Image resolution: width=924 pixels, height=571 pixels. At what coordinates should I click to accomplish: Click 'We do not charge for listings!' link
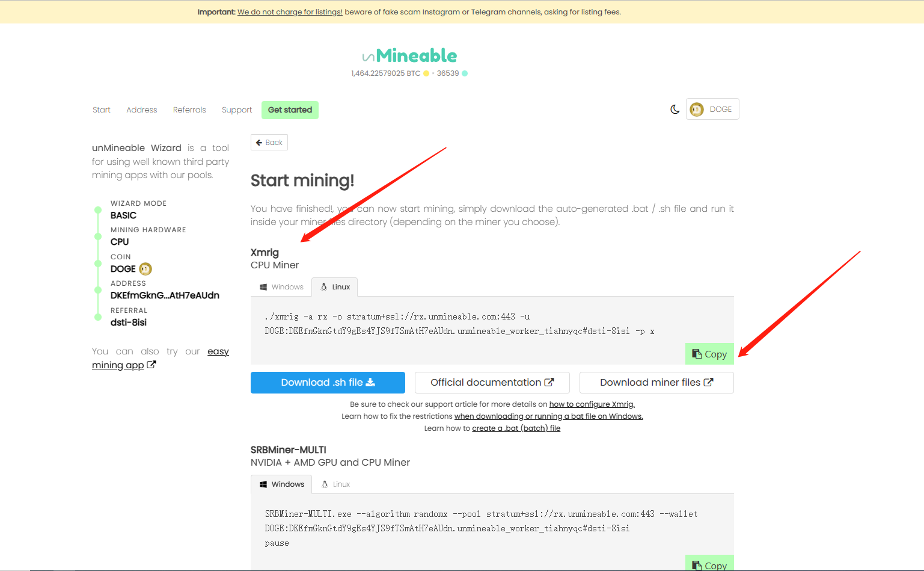(x=290, y=12)
